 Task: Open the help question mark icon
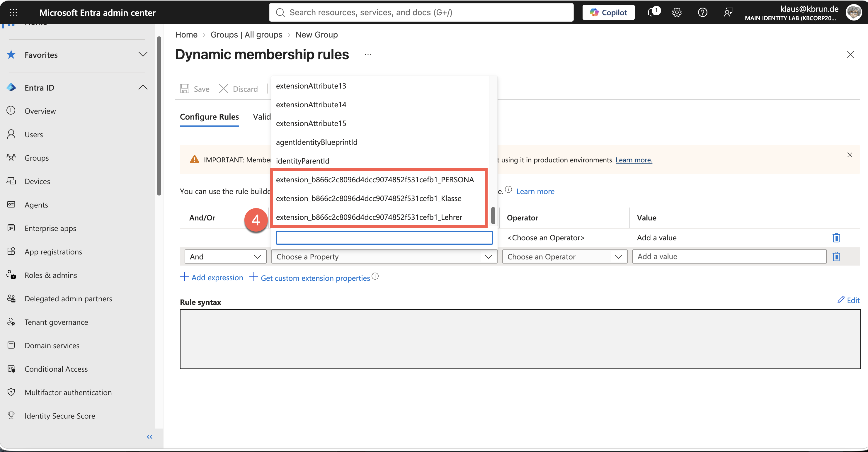click(702, 13)
